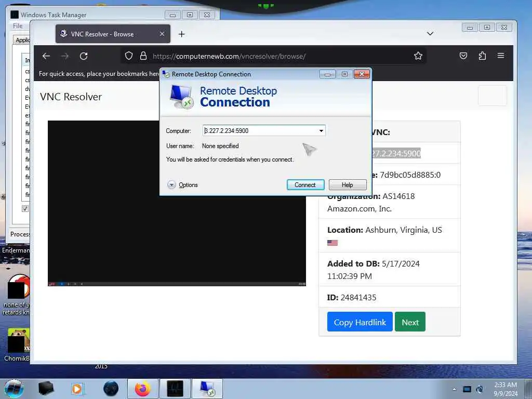Screen dimensions: 532x399
Task: Open the Firefox taskbar icon
Action: click(x=142, y=389)
